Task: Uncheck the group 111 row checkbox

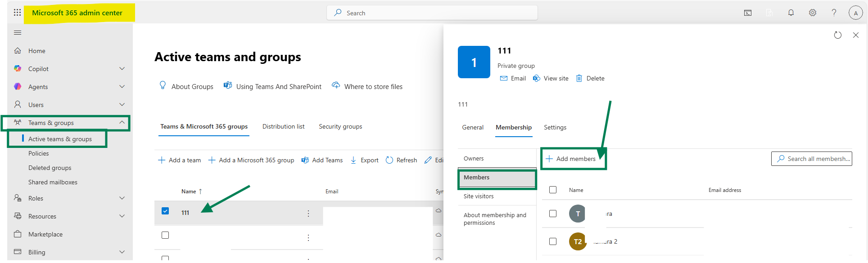Action: (x=165, y=211)
